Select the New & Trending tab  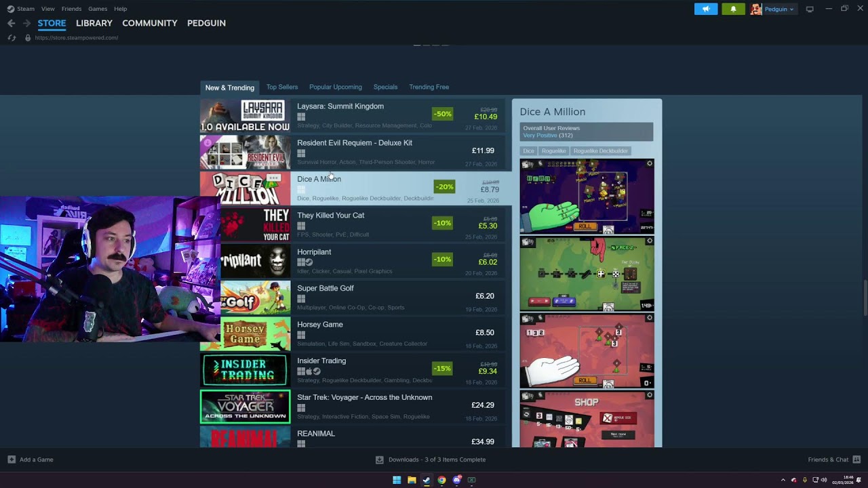click(230, 87)
